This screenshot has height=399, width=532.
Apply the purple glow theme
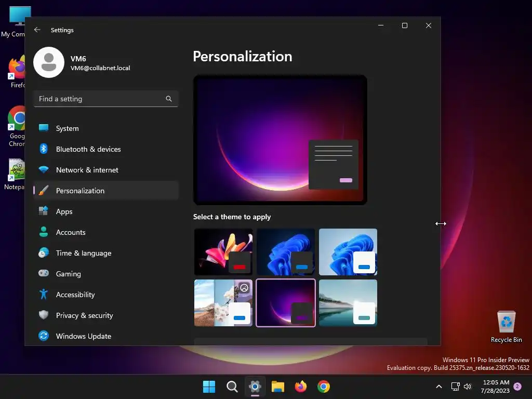coord(286,303)
